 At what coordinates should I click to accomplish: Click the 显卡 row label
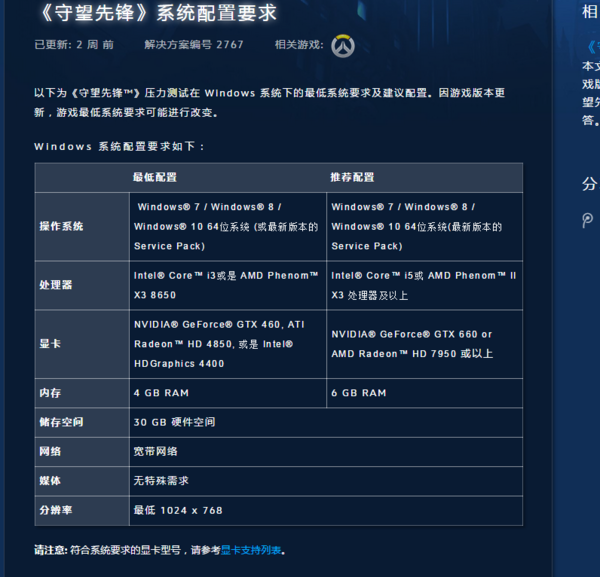point(50,344)
